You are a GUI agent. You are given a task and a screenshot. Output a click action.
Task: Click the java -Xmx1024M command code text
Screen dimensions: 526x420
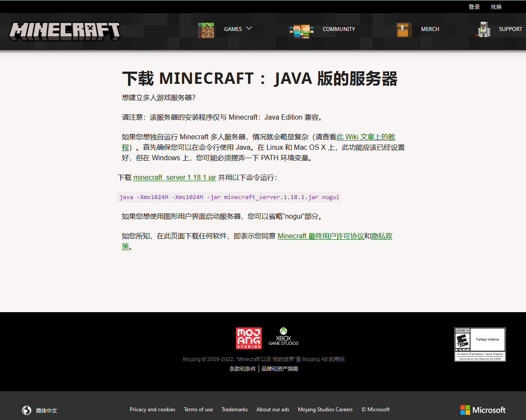click(229, 197)
